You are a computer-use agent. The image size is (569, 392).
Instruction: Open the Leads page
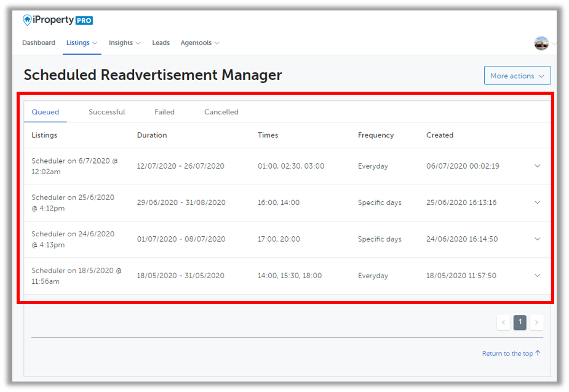pos(161,43)
